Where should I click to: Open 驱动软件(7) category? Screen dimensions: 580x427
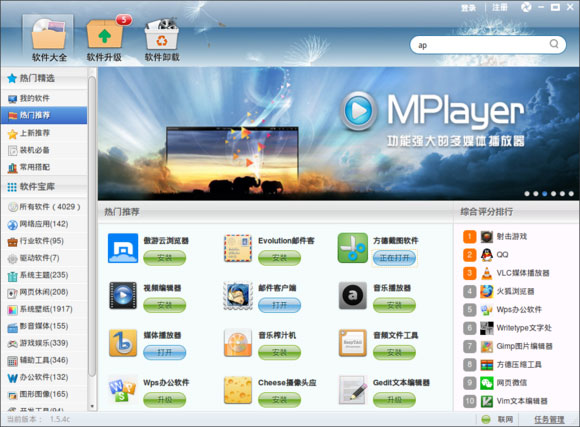coord(44,258)
